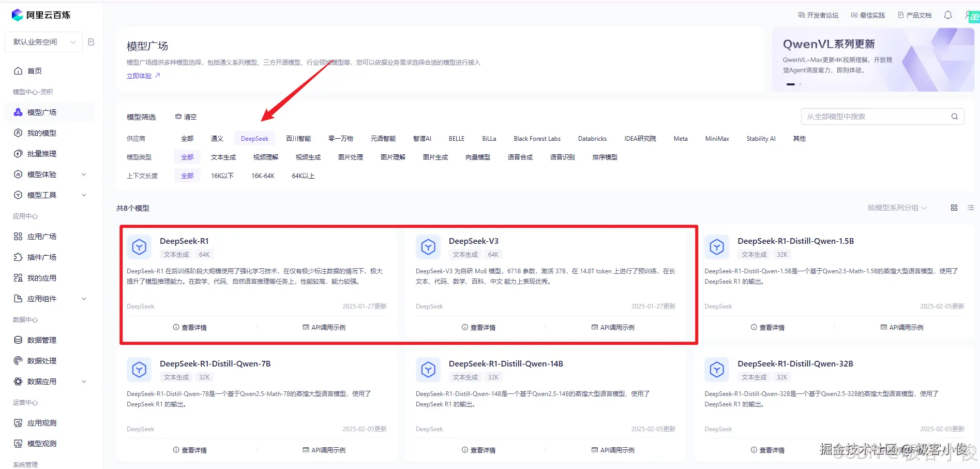The width and height of the screenshot is (980, 469).
Task: Click the Batch Inference (批量推理) icon
Action: [18, 154]
